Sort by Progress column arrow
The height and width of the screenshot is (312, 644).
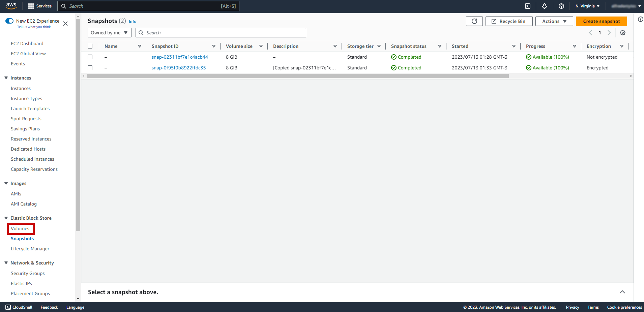point(575,46)
